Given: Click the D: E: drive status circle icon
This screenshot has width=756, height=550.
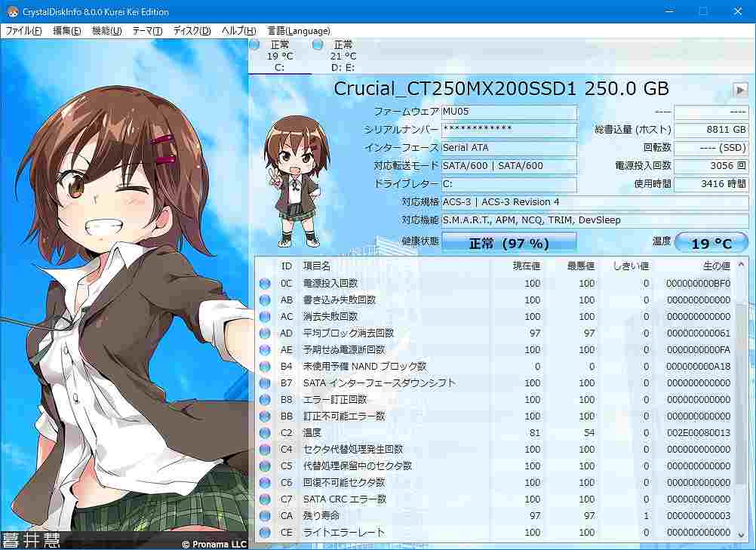Looking at the screenshot, I should (317, 45).
